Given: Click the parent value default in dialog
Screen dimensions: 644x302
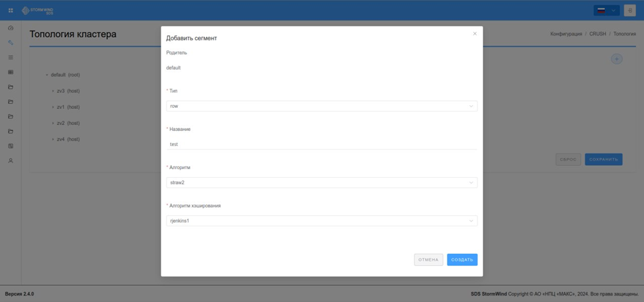Looking at the screenshot, I should click(173, 67).
